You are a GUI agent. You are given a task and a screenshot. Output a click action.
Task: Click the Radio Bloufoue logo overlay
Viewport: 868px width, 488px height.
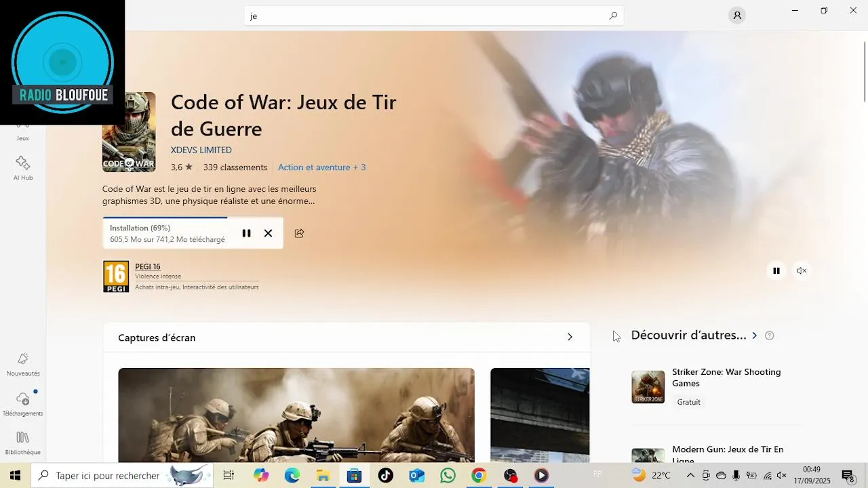click(62, 62)
